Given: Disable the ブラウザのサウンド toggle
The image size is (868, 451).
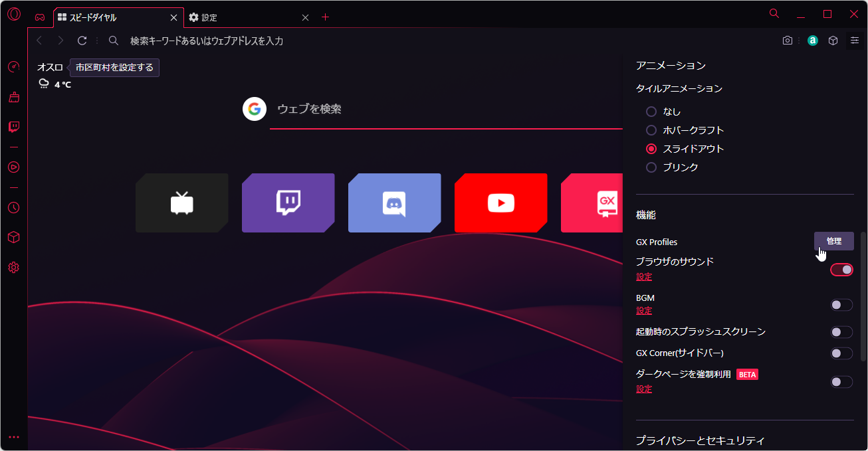Looking at the screenshot, I should click(x=841, y=269).
